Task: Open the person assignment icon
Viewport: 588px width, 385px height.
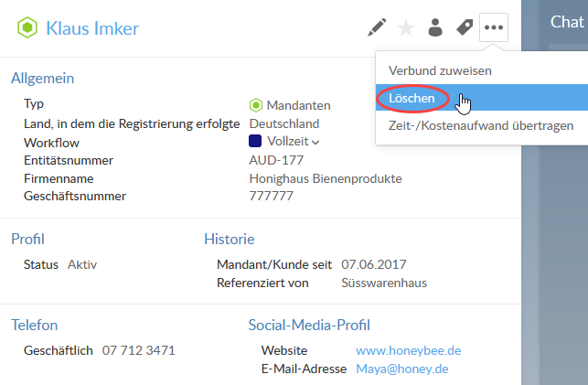Action: [x=435, y=27]
